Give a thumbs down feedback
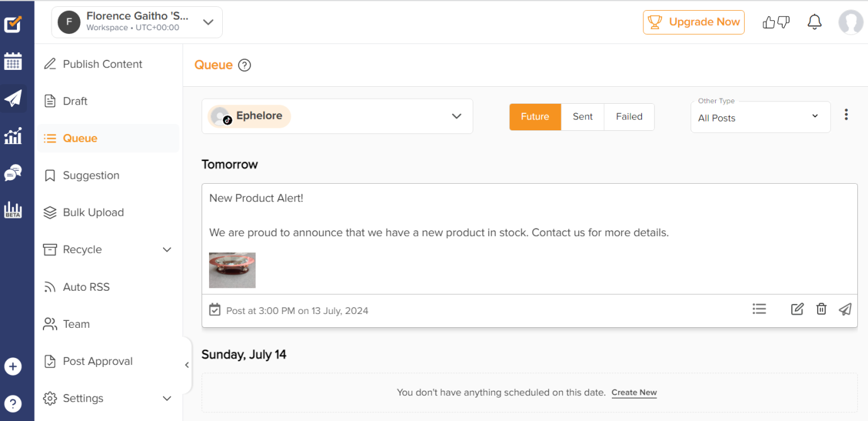 pyautogui.click(x=783, y=23)
